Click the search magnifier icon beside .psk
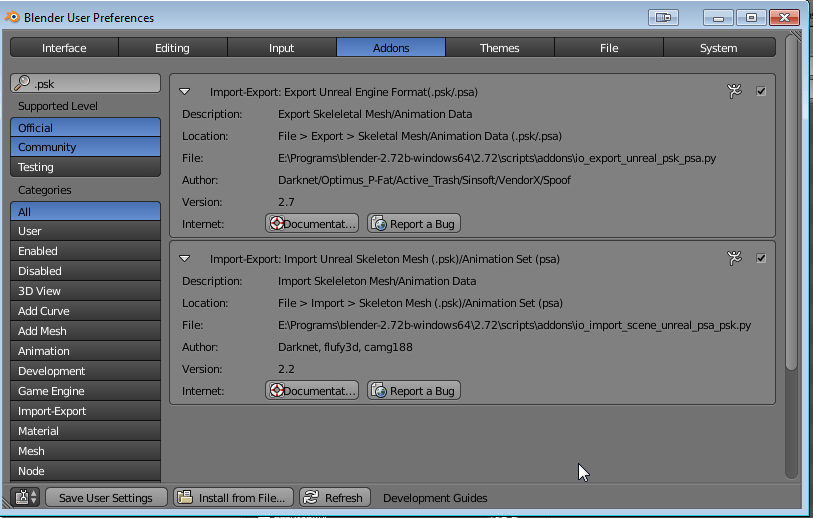This screenshot has height=518, width=813. pyautogui.click(x=22, y=82)
